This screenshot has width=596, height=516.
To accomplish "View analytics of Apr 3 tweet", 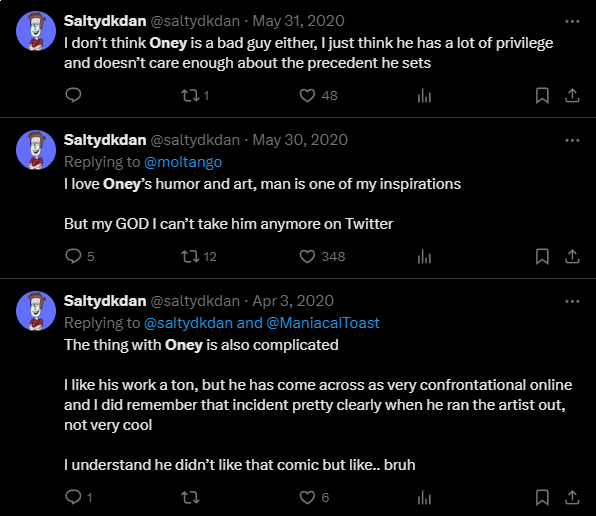I will (x=424, y=497).
